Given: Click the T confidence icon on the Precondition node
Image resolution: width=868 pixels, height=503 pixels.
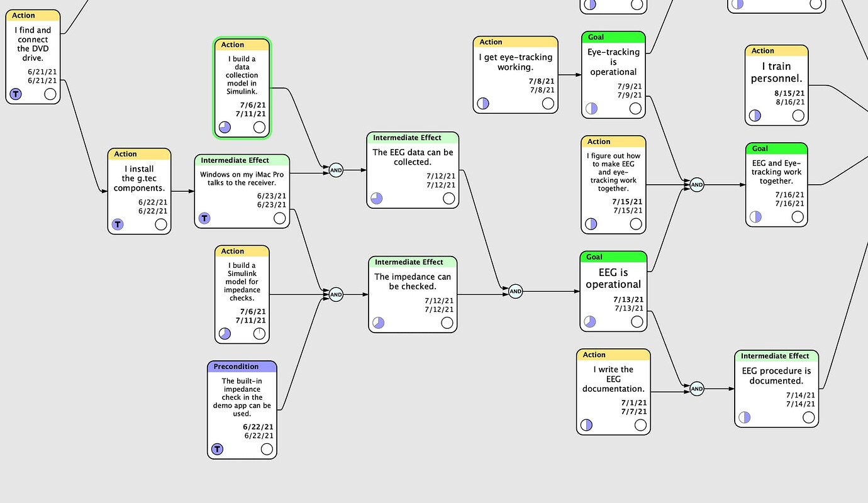Looking at the screenshot, I should [x=217, y=449].
